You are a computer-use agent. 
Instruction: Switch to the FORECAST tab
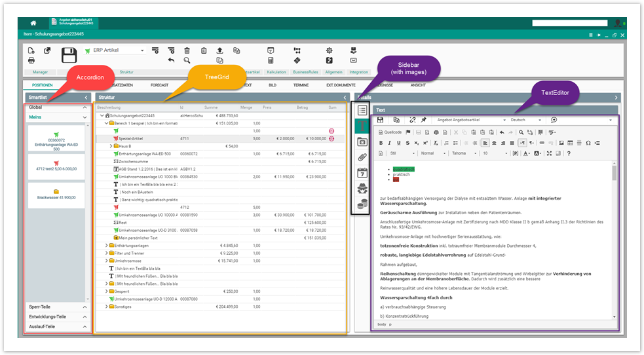click(159, 85)
